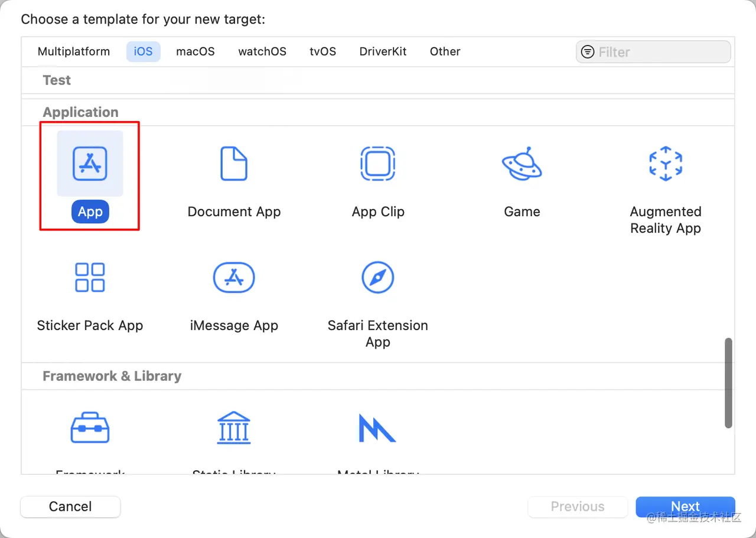Select the Static Library building icon
This screenshot has height=538, width=756.
[x=234, y=428]
